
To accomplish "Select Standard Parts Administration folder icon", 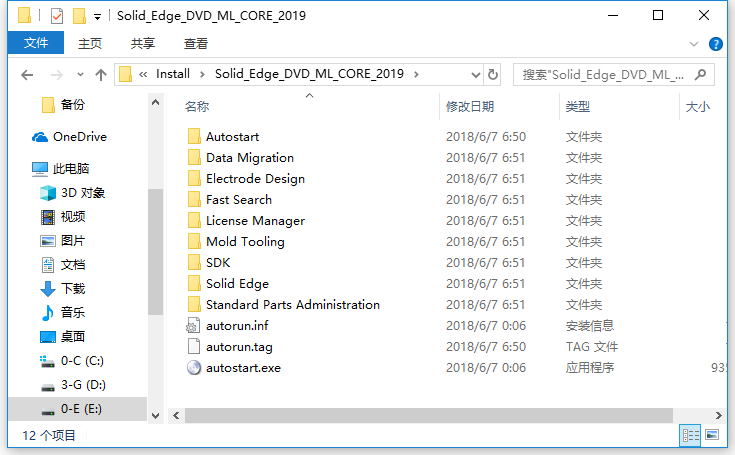I will 194,305.
